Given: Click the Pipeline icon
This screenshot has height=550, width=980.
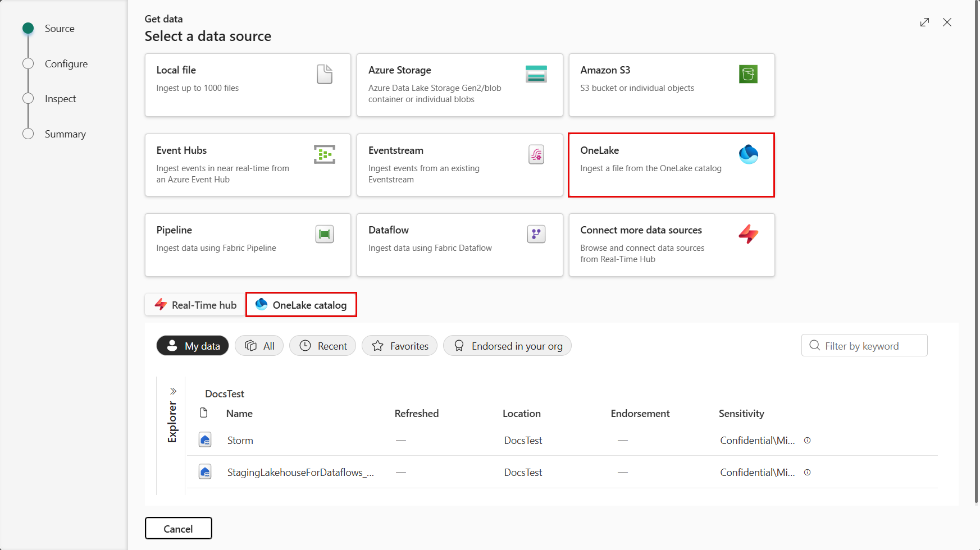Looking at the screenshot, I should (x=325, y=234).
